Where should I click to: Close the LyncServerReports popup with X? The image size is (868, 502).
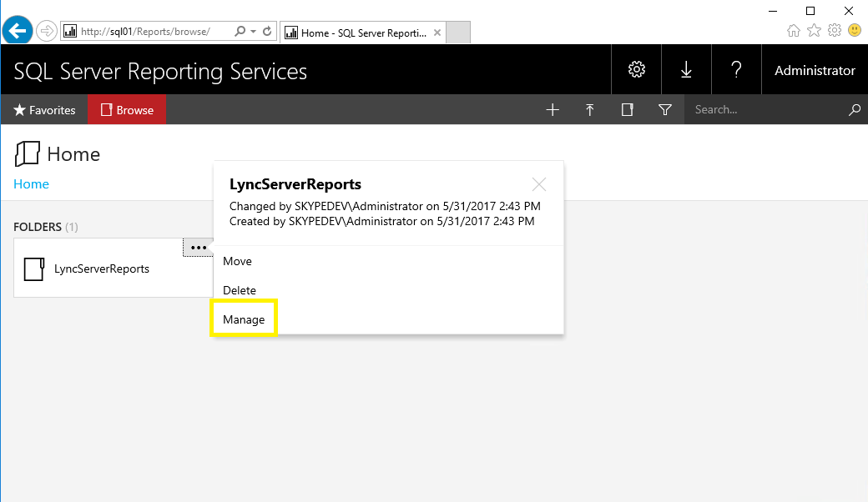(x=539, y=184)
